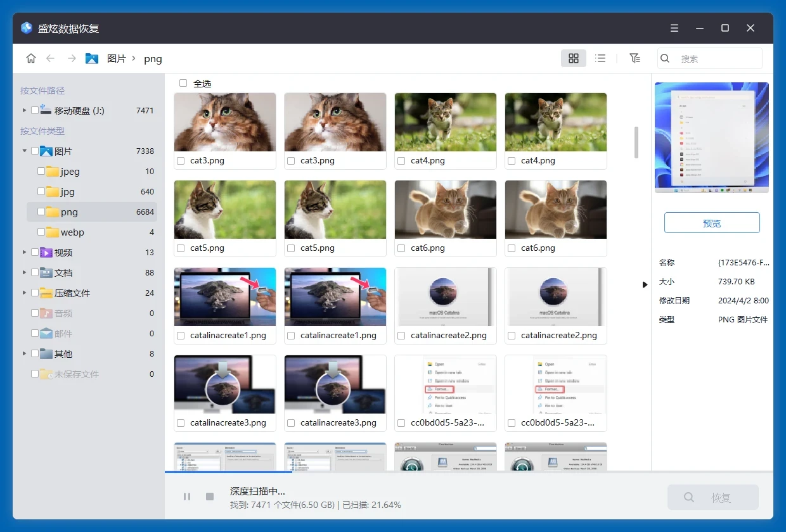Click the 预览 preview button
The image size is (786, 532).
(x=711, y=223)
